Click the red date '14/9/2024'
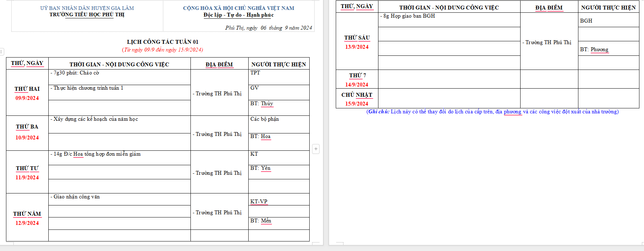 click(357, 85)
